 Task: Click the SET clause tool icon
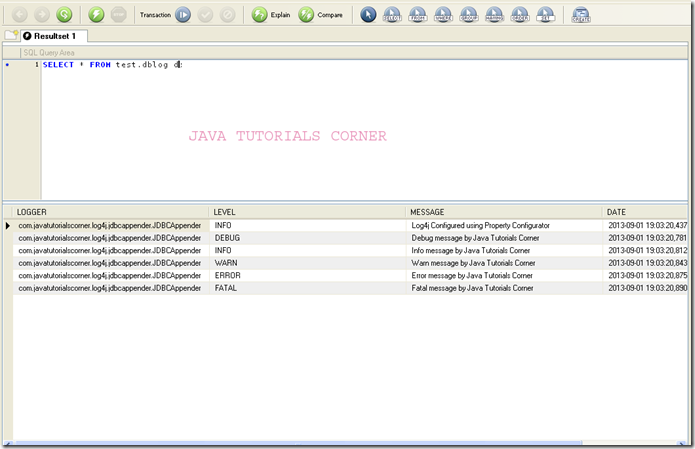[x=545, y=15]
